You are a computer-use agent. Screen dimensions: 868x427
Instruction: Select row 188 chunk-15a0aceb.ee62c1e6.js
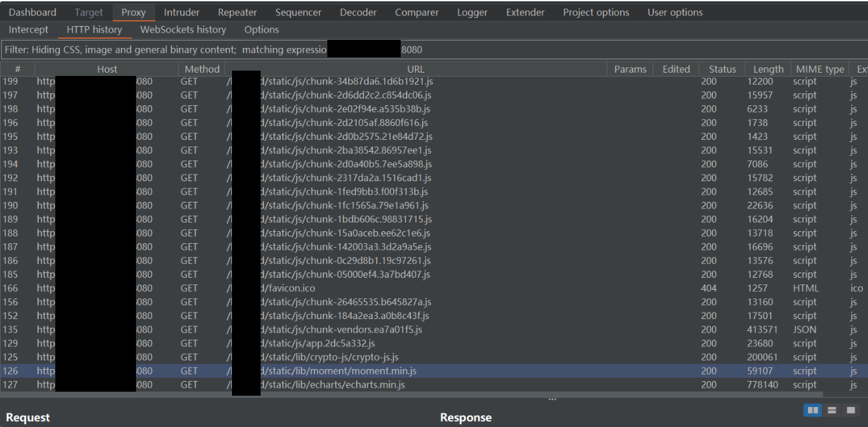click(434, 233)
